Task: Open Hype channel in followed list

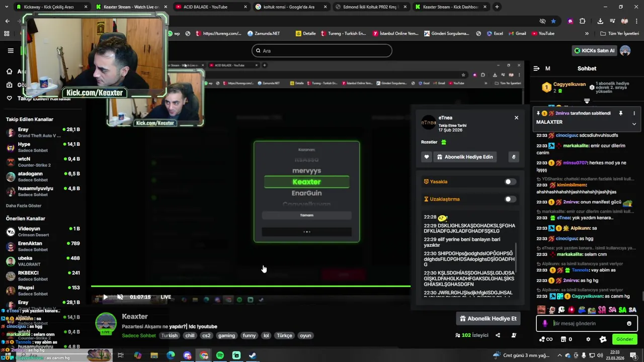Action: tap(43, 147)
